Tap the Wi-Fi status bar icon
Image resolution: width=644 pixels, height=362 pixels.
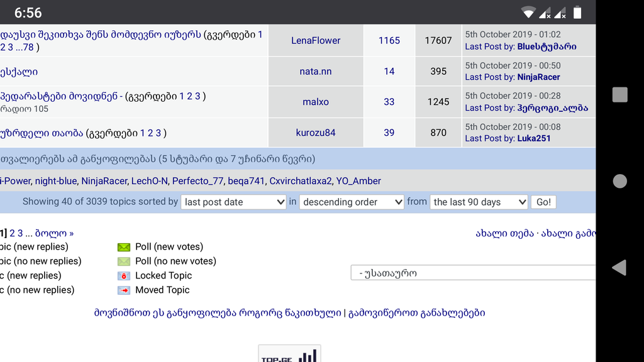pos(528,13)
